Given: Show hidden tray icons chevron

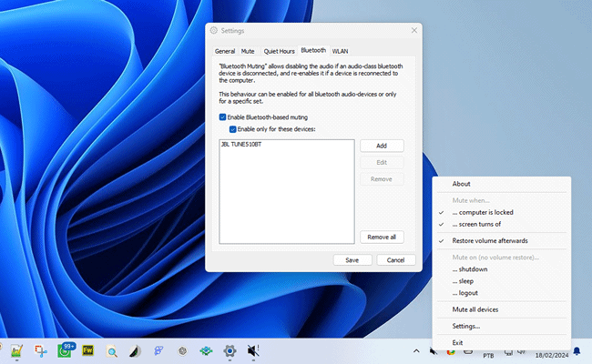Looking at the screenshot, I should tap(416, 351).
